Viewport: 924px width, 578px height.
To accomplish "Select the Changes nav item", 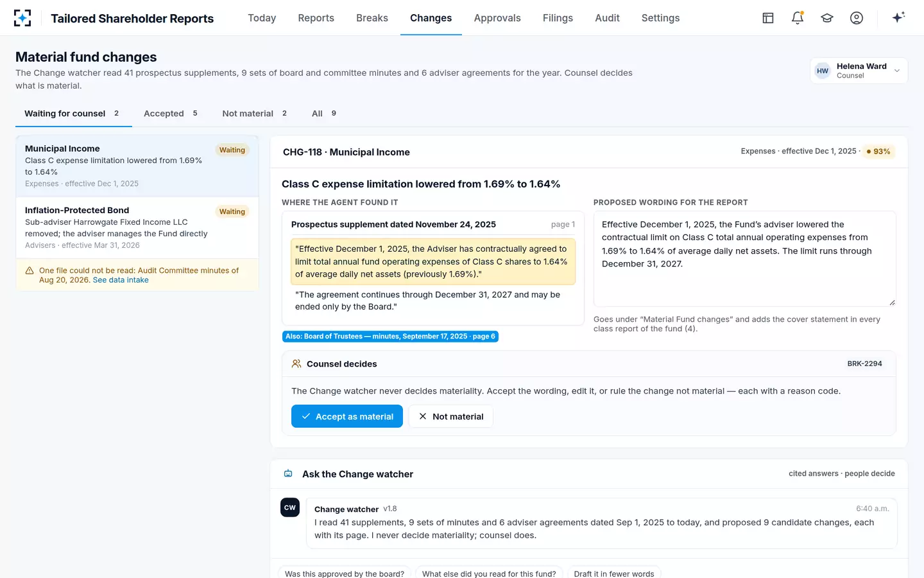I will pos(431,18).
